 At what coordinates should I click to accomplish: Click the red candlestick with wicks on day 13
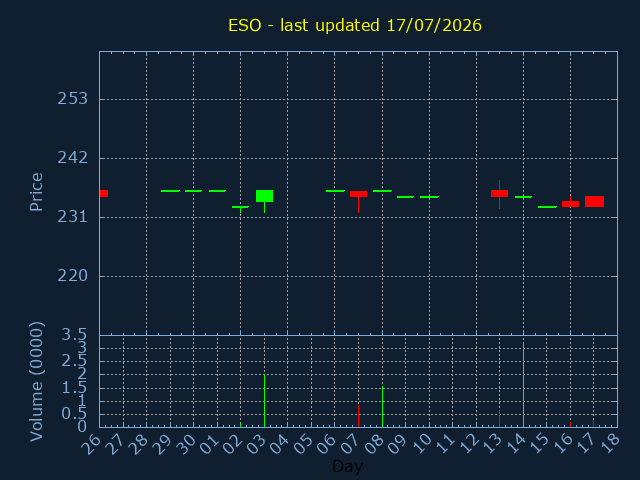click(x=499, y=193)
